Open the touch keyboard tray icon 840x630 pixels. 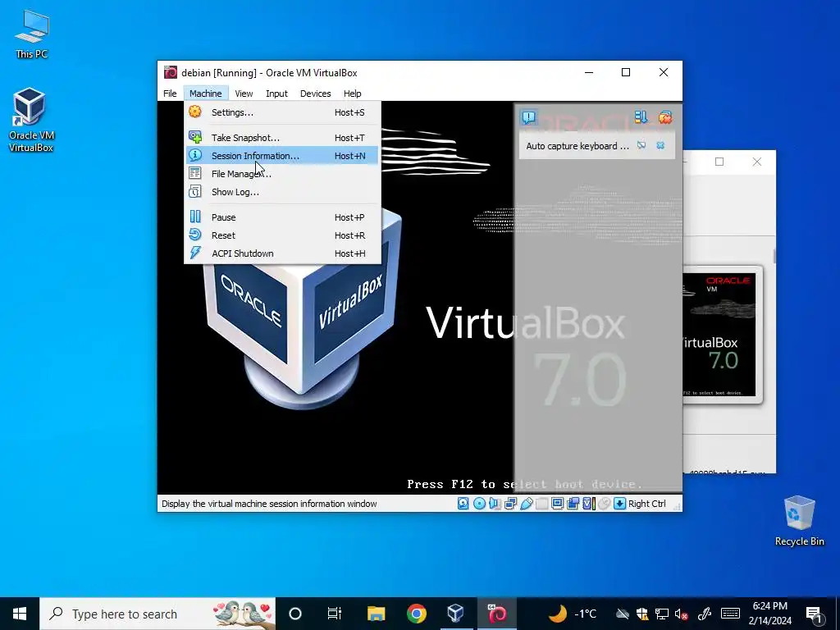coord(730,614)
